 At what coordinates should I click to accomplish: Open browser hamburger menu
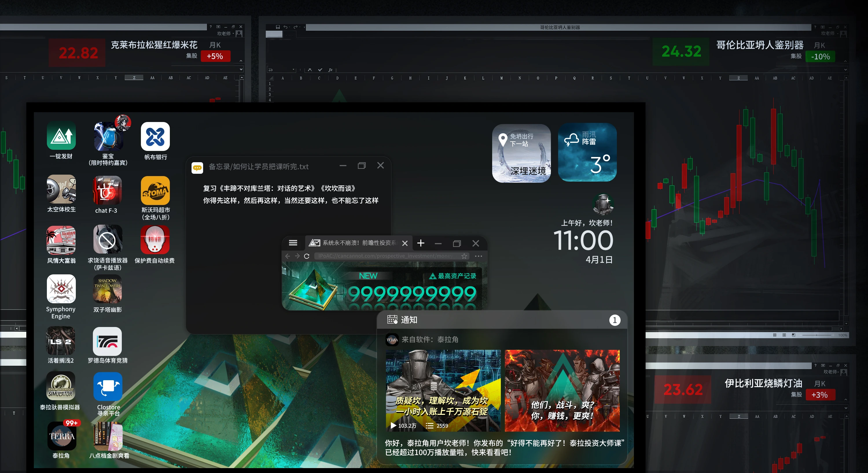click(x=293, y=243)
